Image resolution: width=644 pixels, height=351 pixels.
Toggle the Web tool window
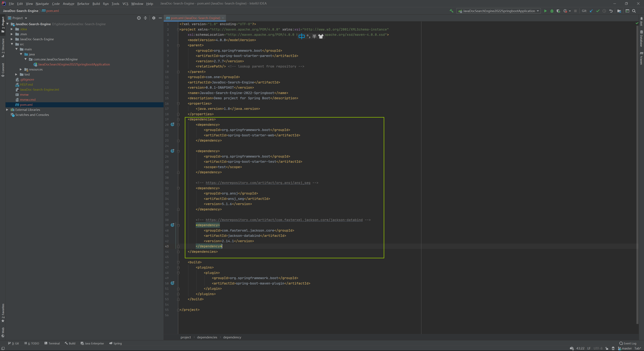[x=3, y=332]
